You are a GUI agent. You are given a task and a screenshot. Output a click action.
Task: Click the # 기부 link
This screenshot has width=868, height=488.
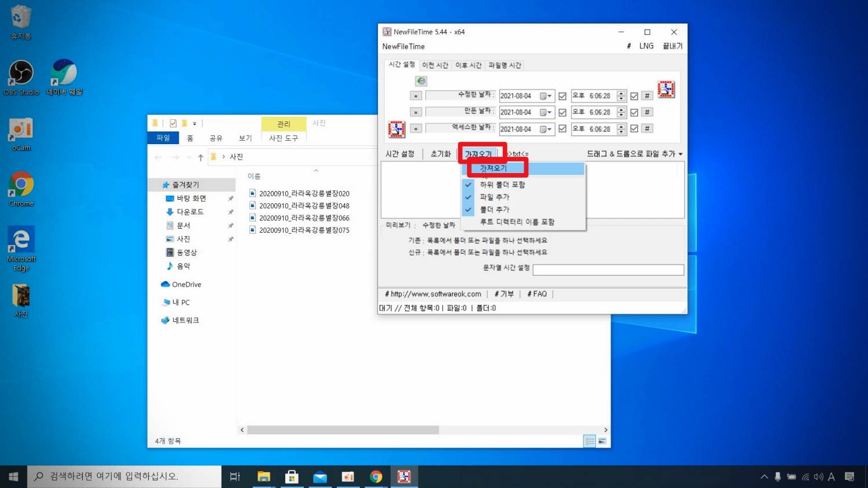tap(504, 294)
